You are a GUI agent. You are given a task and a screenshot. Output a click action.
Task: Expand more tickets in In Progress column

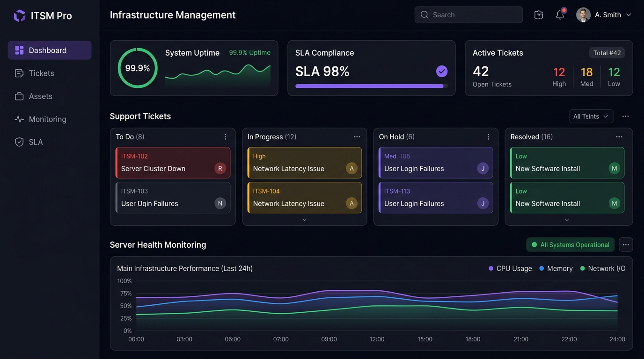[x=304, y=220]
